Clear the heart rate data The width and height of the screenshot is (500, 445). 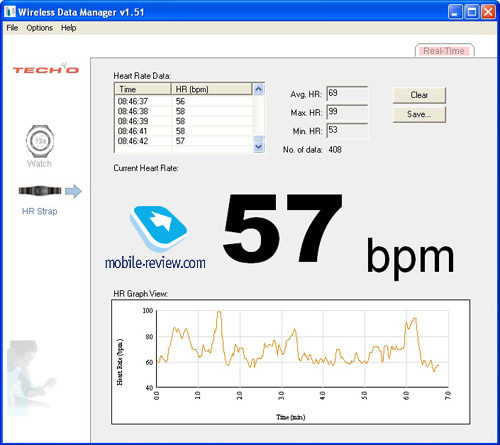pos(419,95)
